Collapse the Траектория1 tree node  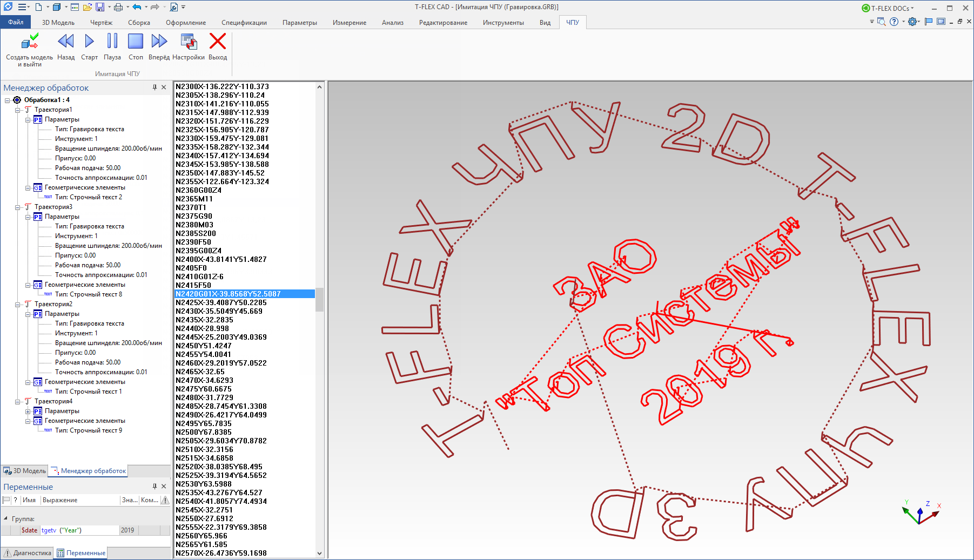[x=18, y=110]
